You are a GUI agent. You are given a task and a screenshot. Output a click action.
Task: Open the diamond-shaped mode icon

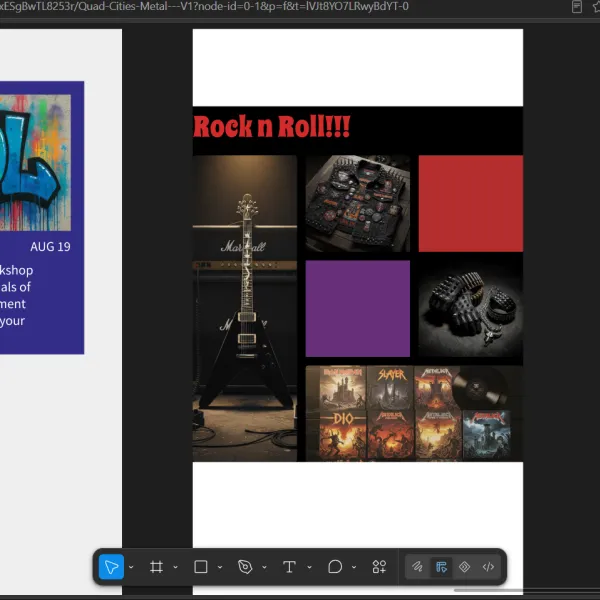(x=465, y=567)
